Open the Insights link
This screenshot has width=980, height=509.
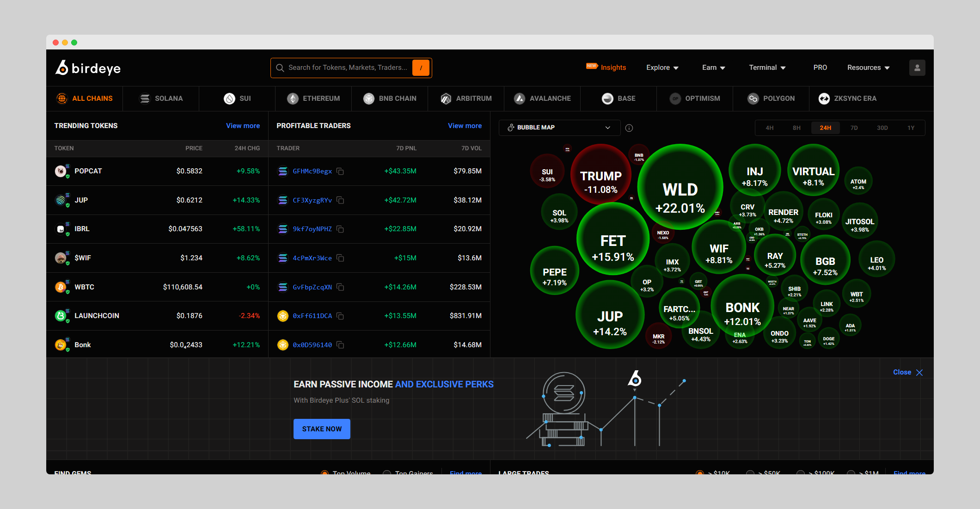pos(613,67)
